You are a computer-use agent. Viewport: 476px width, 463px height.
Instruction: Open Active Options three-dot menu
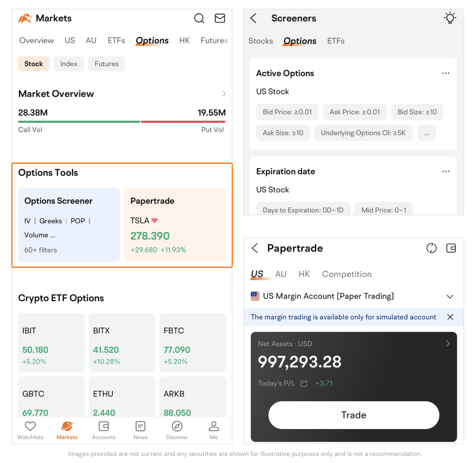pyautogui.click(x=446, y=74)
